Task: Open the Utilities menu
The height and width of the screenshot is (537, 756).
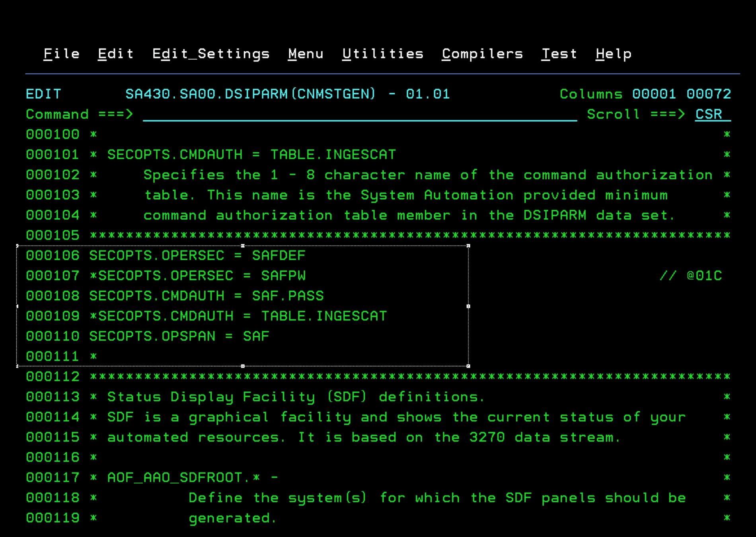Action: click(x=383, y=54)
